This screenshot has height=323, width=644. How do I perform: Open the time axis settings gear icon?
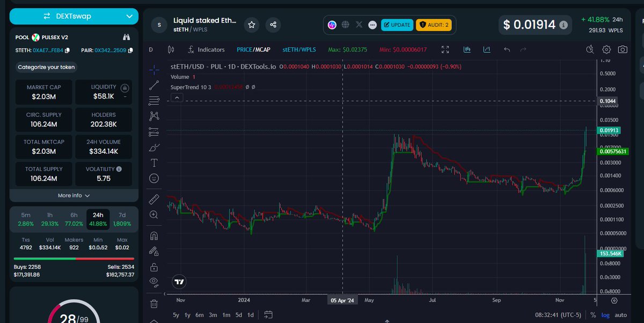[614, 300]
